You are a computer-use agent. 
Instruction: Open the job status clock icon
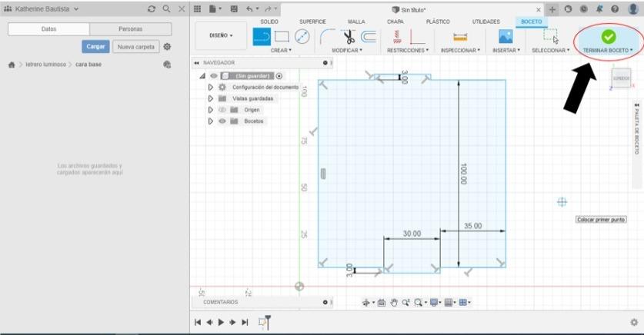tap(584, 8)
